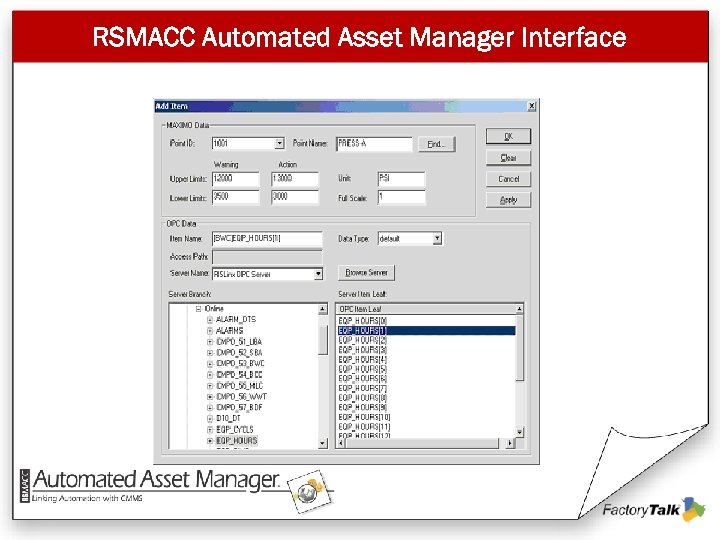Click Server Item Leaf scrollbar down arrow
The image size is (720, 540).
(x=519, y=432)
